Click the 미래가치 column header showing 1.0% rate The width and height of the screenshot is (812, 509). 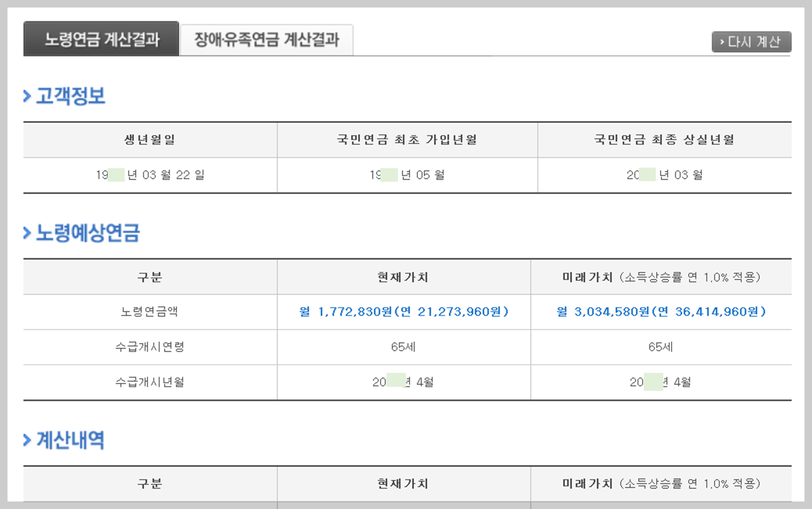[x=662, y=483]
